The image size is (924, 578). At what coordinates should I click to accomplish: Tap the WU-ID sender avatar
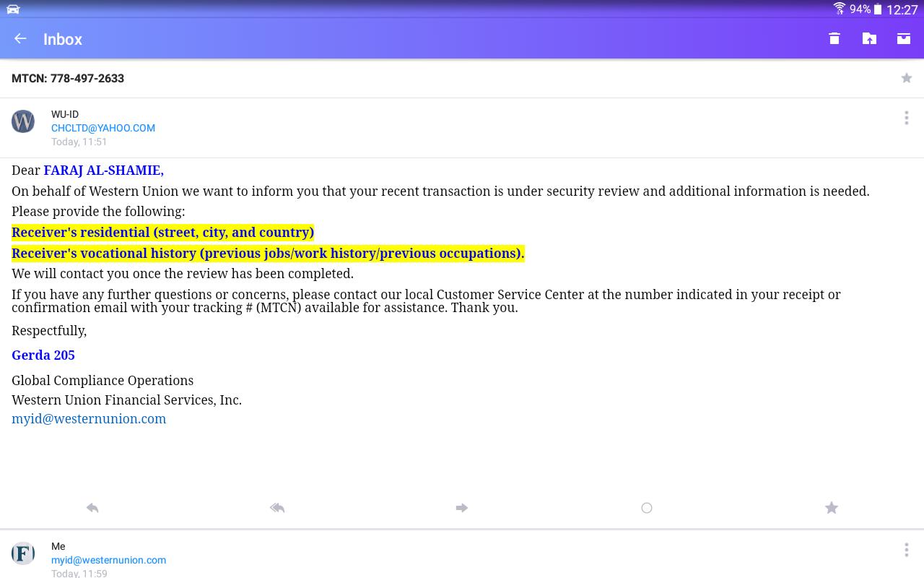23,121
